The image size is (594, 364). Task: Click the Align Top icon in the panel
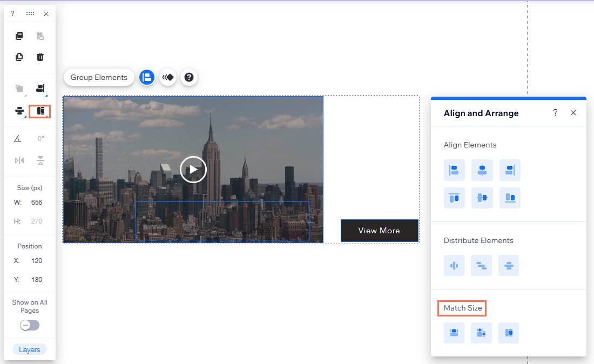(x=454, y=198)
